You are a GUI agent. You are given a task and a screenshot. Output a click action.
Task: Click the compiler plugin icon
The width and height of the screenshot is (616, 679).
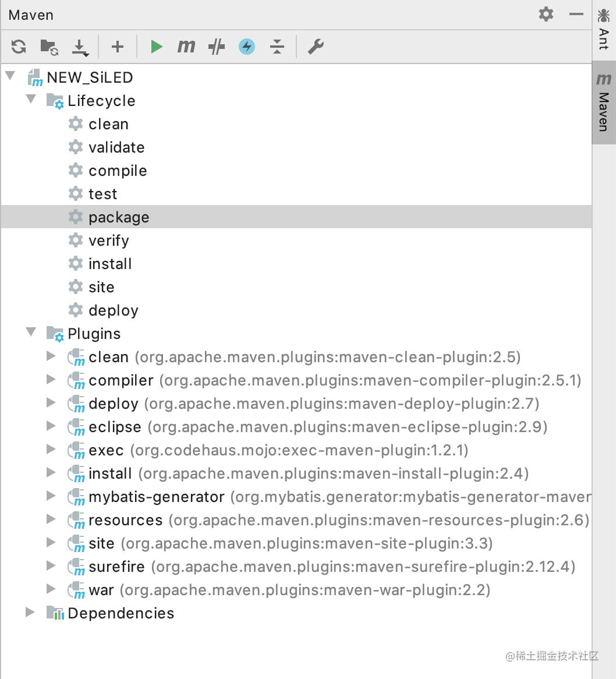(x=76, y=381)
